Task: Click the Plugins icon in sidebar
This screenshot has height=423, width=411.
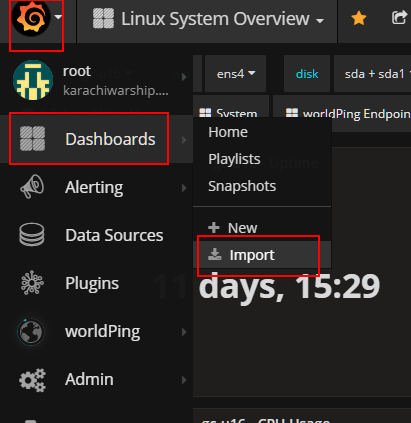Action: coord(32,283)
